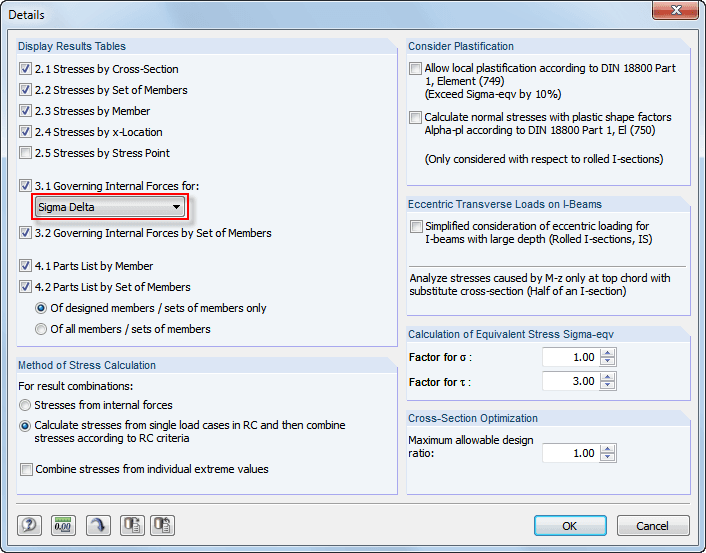Confirm settings with OK button

570,526
